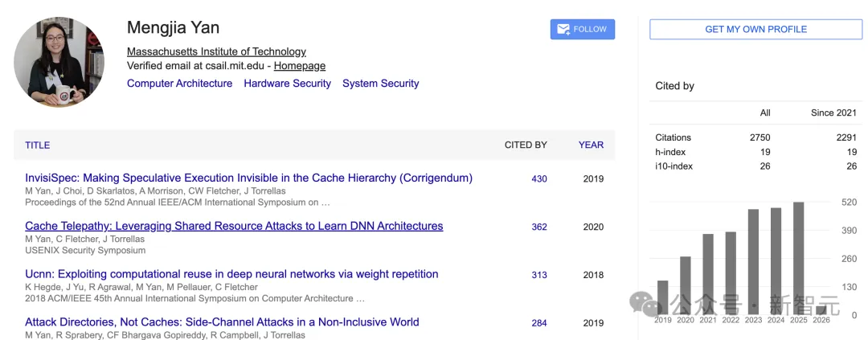868x340 pixels.
Task: Click the 2025 bar in citations chart
Action: pyautogui.click(x=798, y=257)
